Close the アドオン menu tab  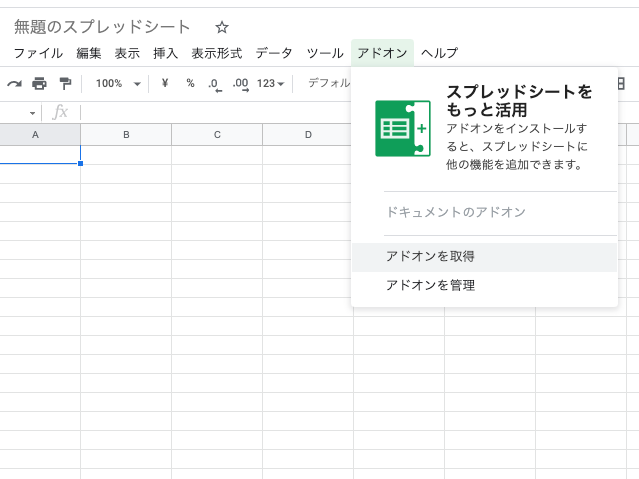[382, 53]
